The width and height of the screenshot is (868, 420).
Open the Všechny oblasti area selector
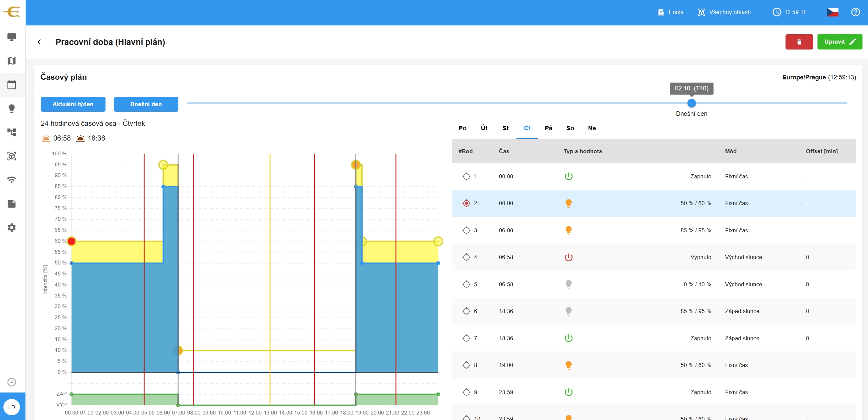(x=724, y=12)
